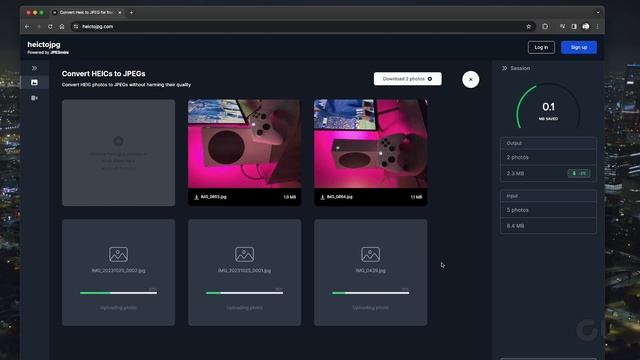Viewport: 640px width, 360px height.
Task: Click Download 2 photos button
Action: [407, 79]
